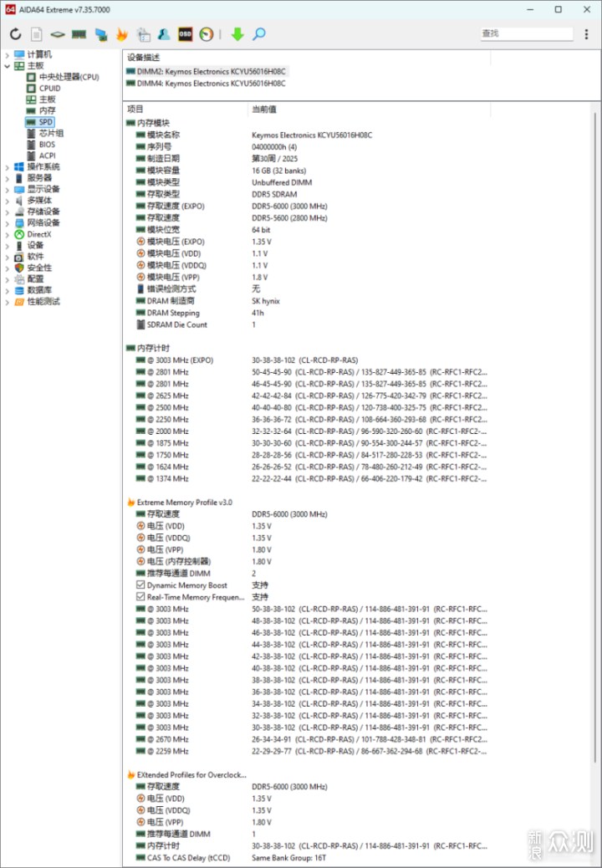The width and height of the screenshot is (602, 868).
Task: Select the SDRAM Die Count row
Action: 196,325
